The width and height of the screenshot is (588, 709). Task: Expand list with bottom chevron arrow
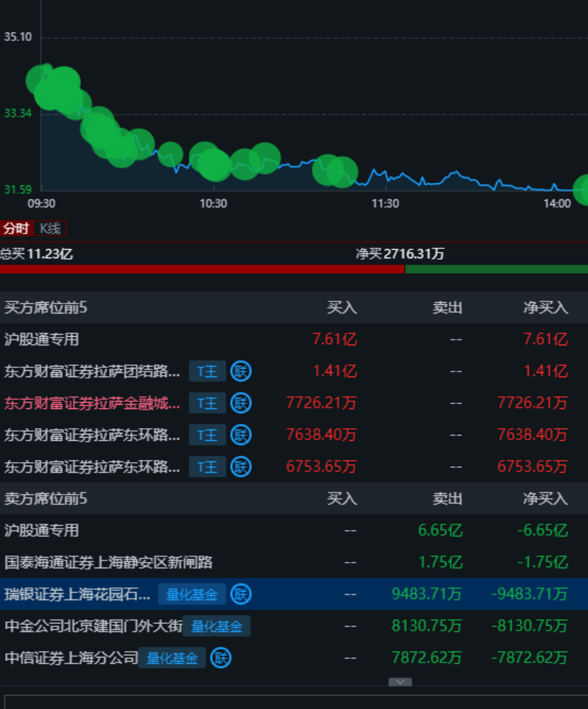(400, 682)
